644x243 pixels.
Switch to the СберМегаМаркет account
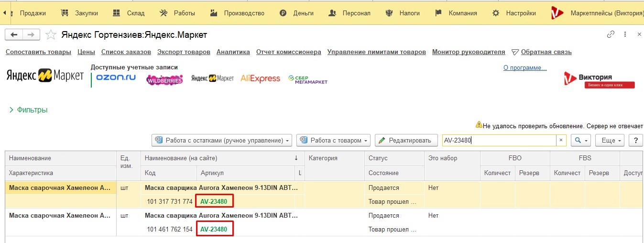308,79
